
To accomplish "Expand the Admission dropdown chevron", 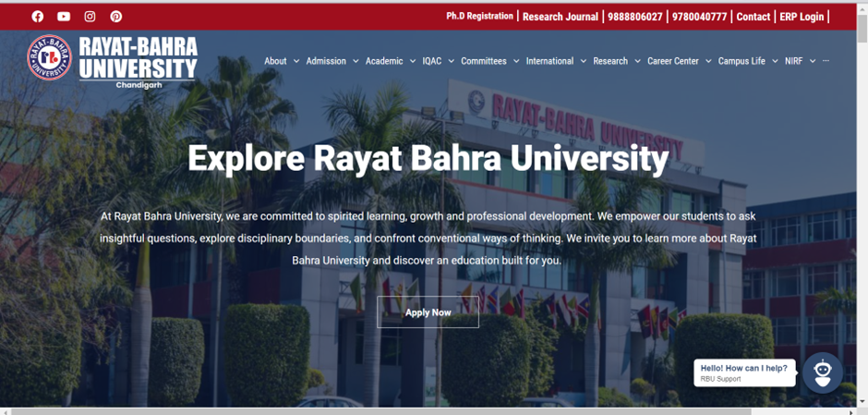I will [x=356, y=62].
